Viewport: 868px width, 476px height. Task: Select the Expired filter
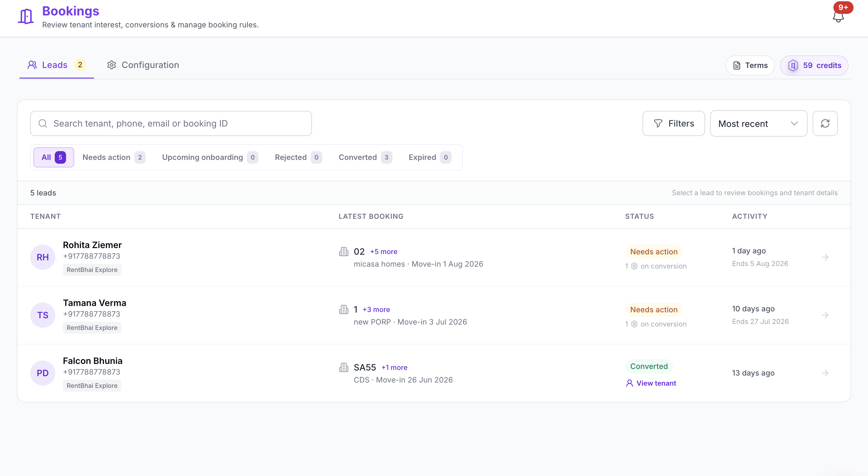[x=430, y=157]
